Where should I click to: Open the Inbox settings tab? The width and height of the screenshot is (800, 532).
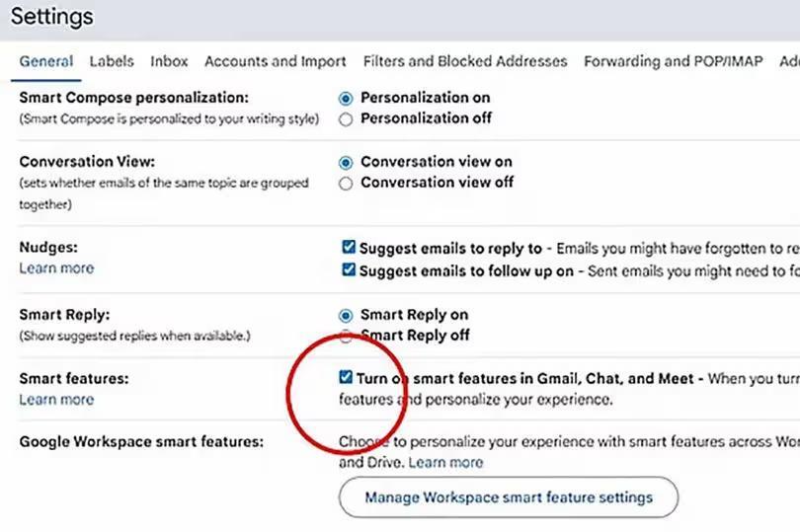coord(169,61)
